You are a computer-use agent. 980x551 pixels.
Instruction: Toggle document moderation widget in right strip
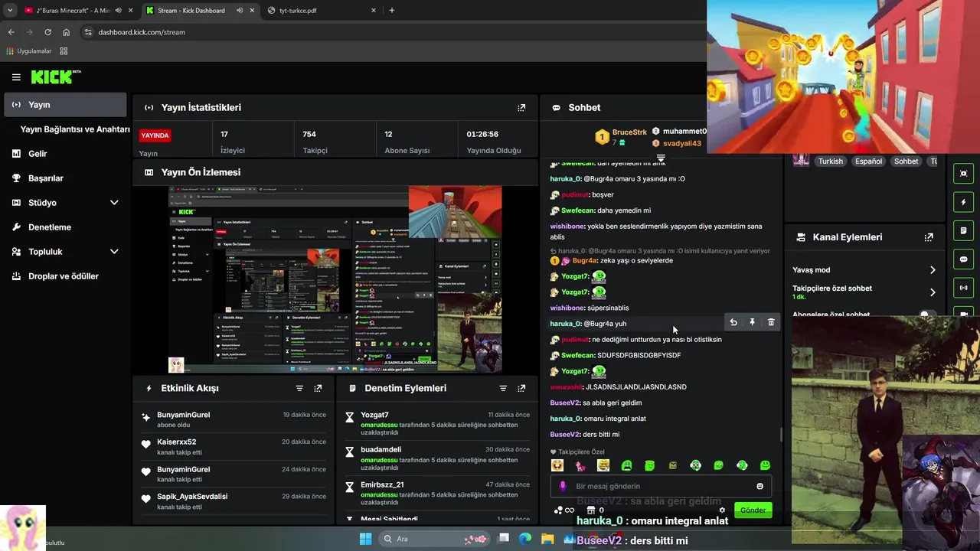[x=963, y=230]
